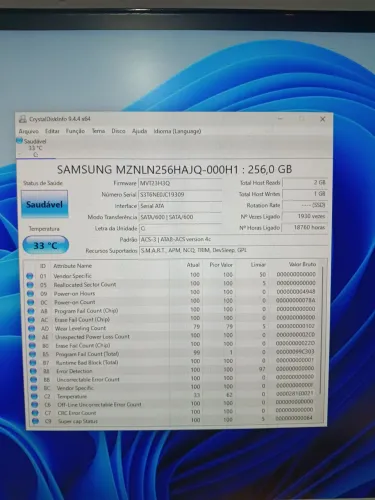375x500 pixels.
Task: Select the Saudável 33 °C drive C: tab
Action: pyautogui.click(x=34, y=148)
